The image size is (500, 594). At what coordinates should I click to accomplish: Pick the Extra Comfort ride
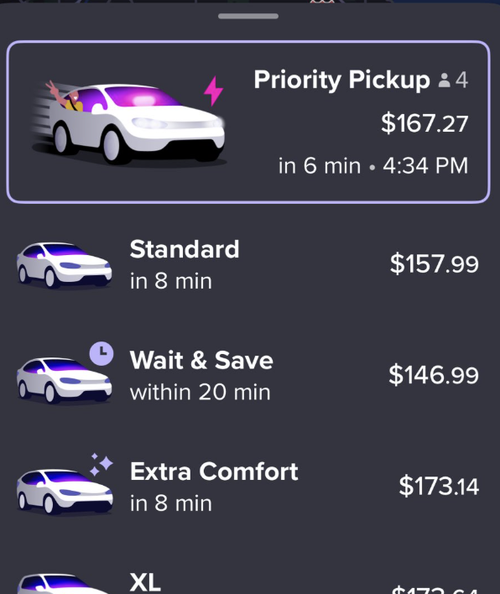tap(248, 487)
